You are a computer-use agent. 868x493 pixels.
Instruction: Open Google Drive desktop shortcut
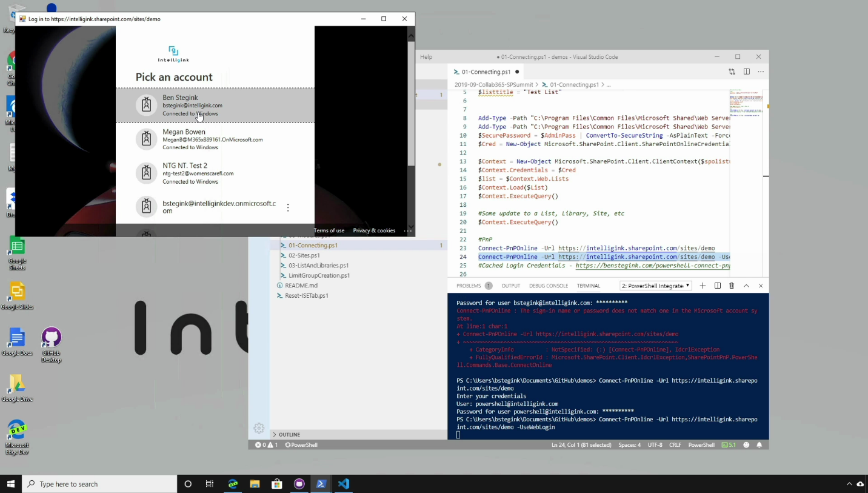click(17, 388)
